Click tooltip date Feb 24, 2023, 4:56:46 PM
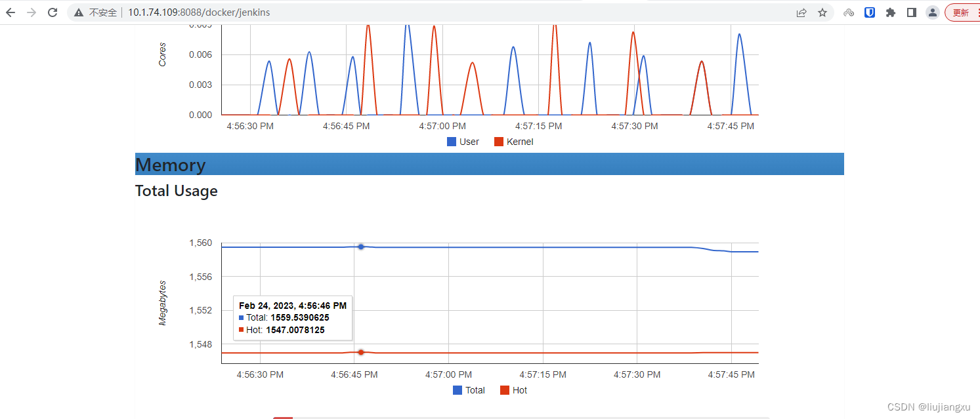The height and width of the screenshot is (419, 980). click(293, 306)
